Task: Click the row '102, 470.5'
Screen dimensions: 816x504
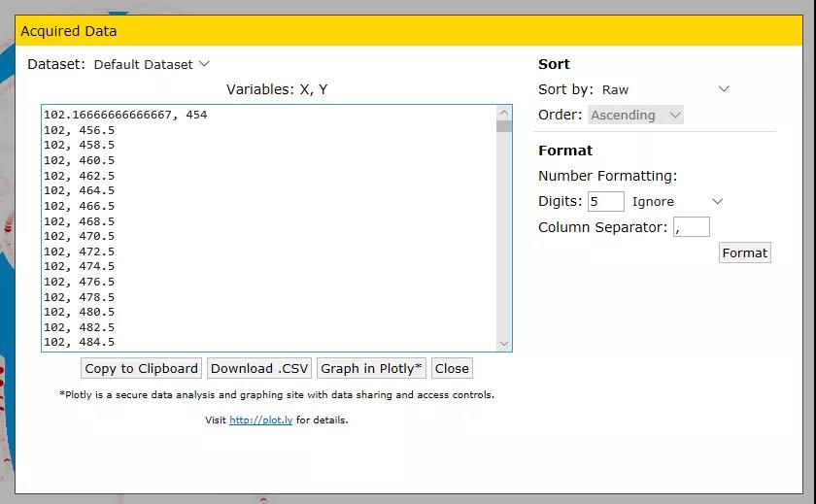Action: coord(79,236)
